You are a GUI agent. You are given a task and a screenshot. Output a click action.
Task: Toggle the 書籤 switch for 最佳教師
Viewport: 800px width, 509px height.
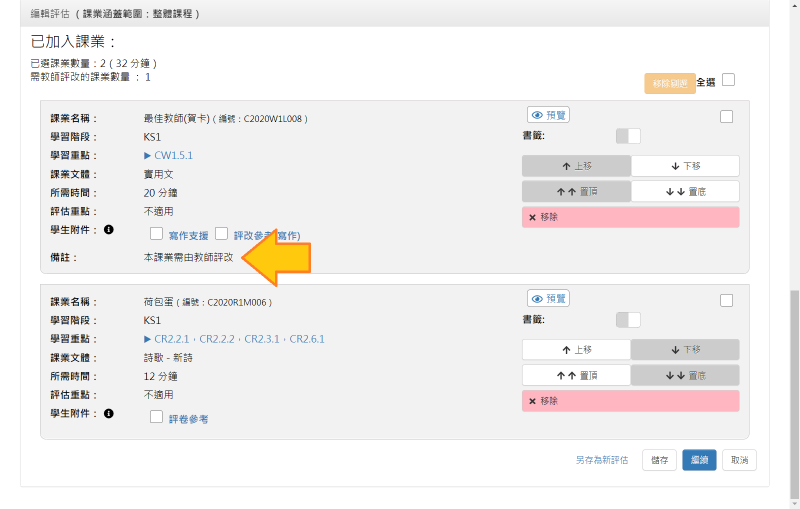point(628,136)
